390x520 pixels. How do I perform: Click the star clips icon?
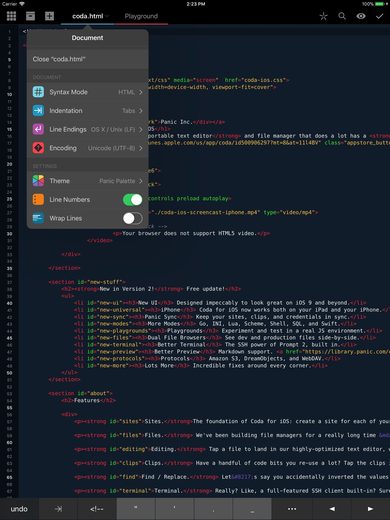click(x=323, y=16)
